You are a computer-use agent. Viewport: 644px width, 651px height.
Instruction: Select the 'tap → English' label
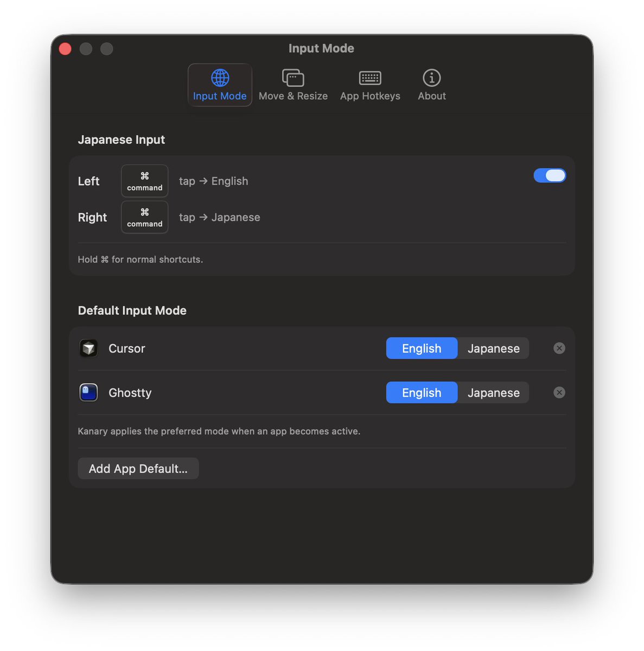(214, 181)
